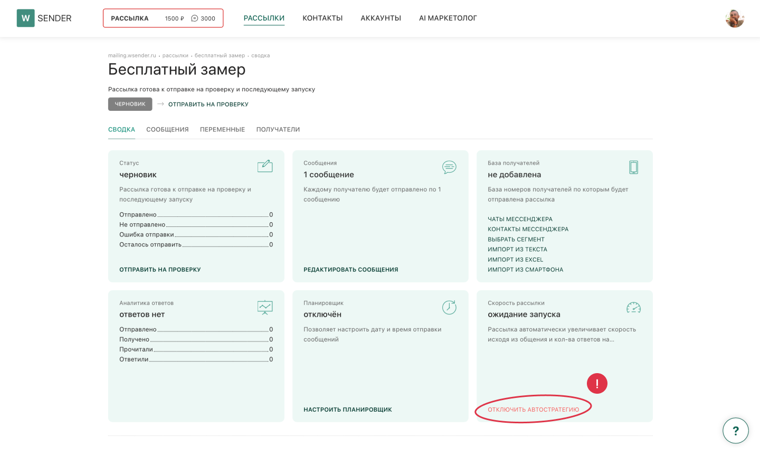Click the recipients smartphone icon
760x456 pixels.
tap(633, 167)
